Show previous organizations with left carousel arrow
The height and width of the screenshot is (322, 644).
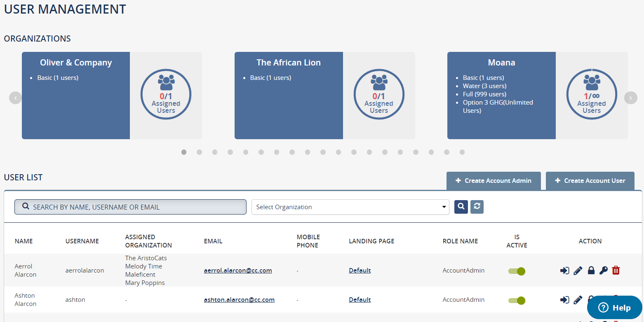click(x=15, y=98)
